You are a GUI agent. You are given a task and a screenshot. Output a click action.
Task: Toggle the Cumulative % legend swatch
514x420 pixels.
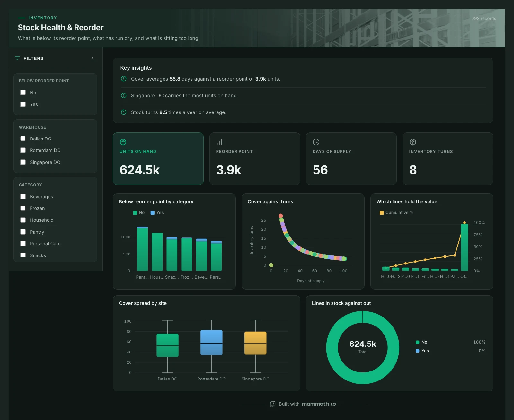[382, 213]
